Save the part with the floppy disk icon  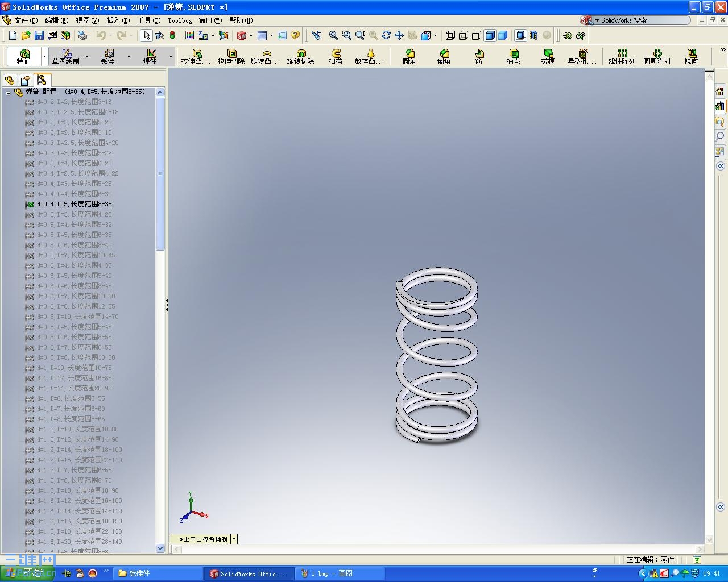tap(39, 35)
